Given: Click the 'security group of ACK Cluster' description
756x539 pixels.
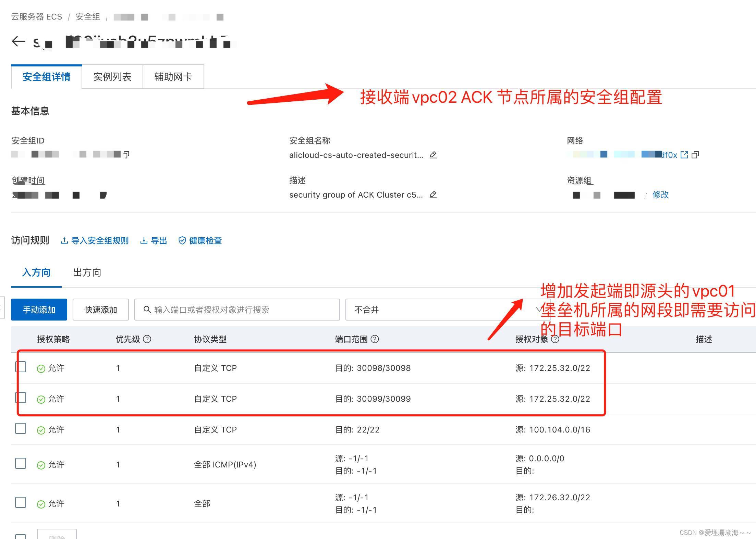Looking at the screenshot, I should click(356, 195).
